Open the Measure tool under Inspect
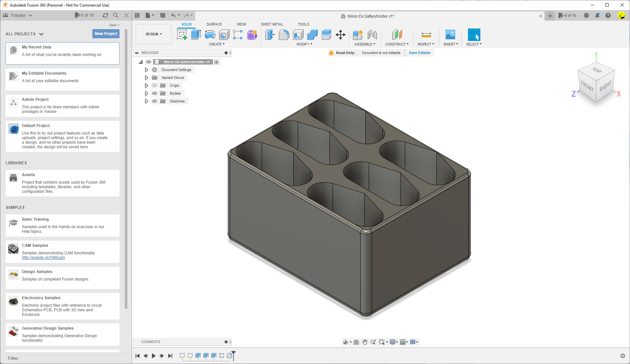The image size is (630, 364). (426, 35)
